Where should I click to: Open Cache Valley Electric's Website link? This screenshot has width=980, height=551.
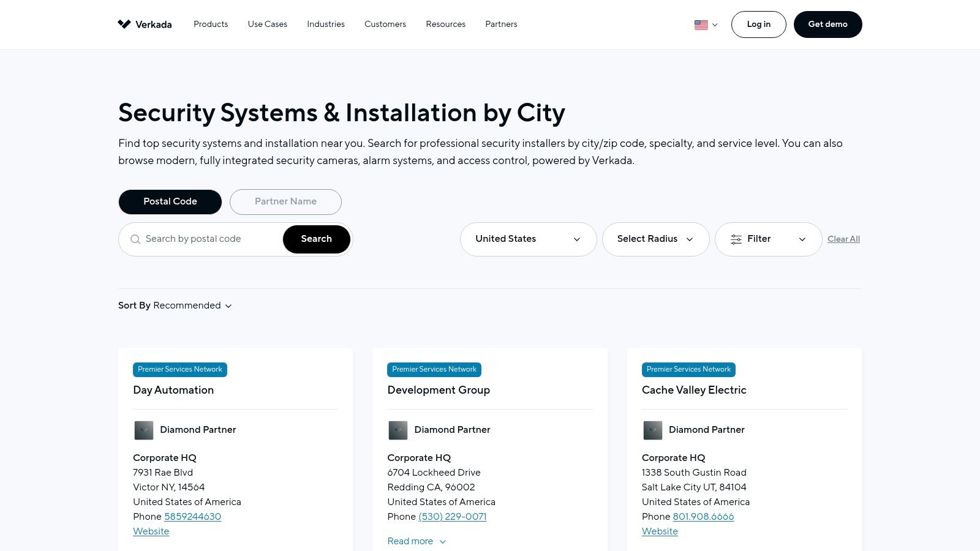tap(660, 531)
